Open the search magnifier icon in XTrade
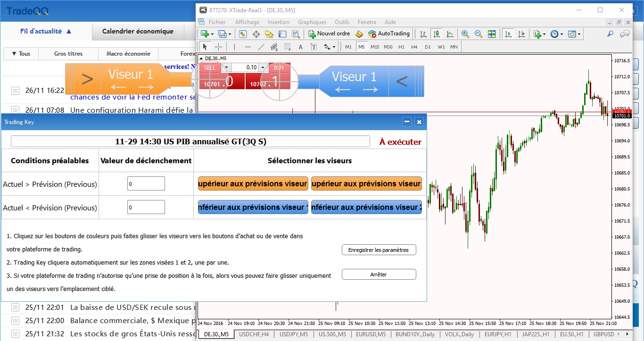Image resolution: width=644 pixels, height=341 pixels. coord(610,34)
